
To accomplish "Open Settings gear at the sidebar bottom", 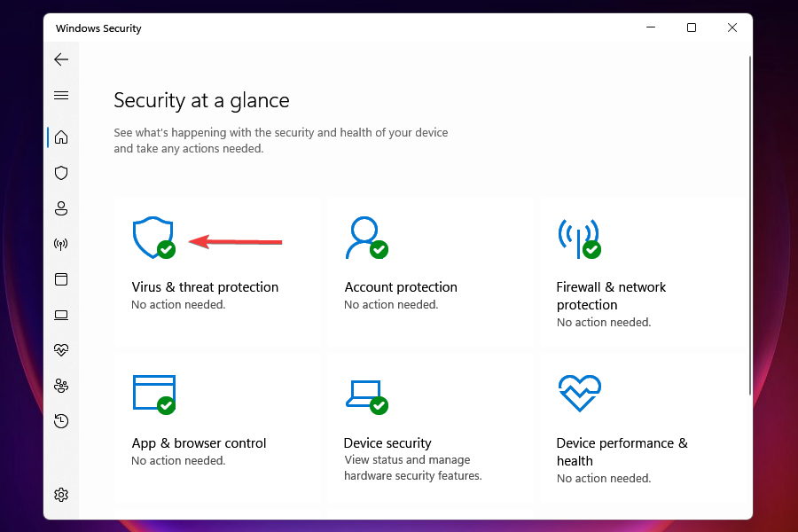I will pyautogui.click(x=61, y=495).
